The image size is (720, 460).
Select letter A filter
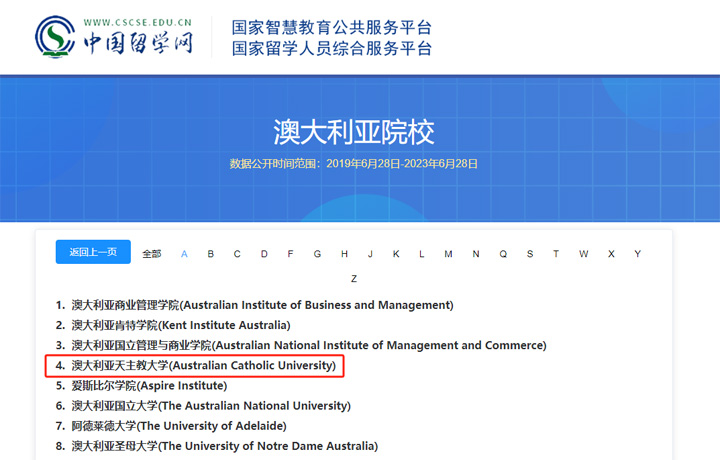tap(184, 254)
